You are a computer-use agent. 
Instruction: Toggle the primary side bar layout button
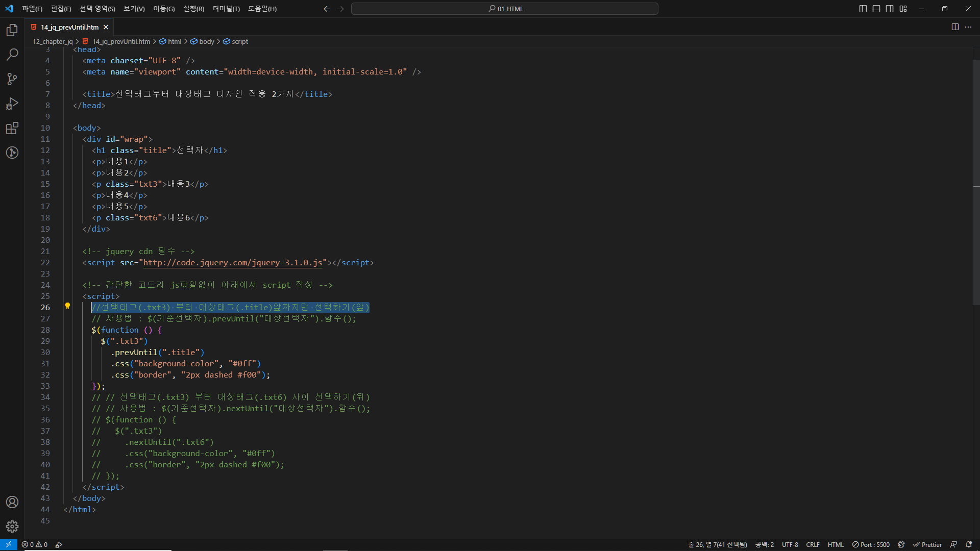[x=863, y=9]
